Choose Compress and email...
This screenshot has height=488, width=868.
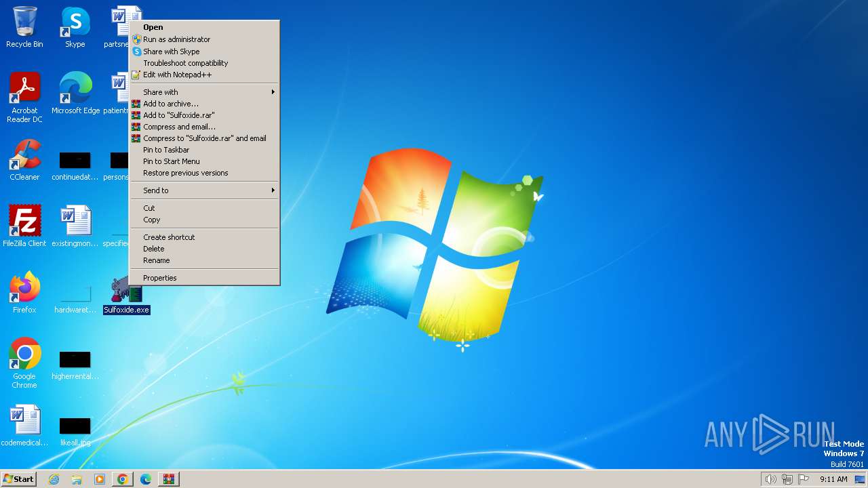click(x=204, y=127)
